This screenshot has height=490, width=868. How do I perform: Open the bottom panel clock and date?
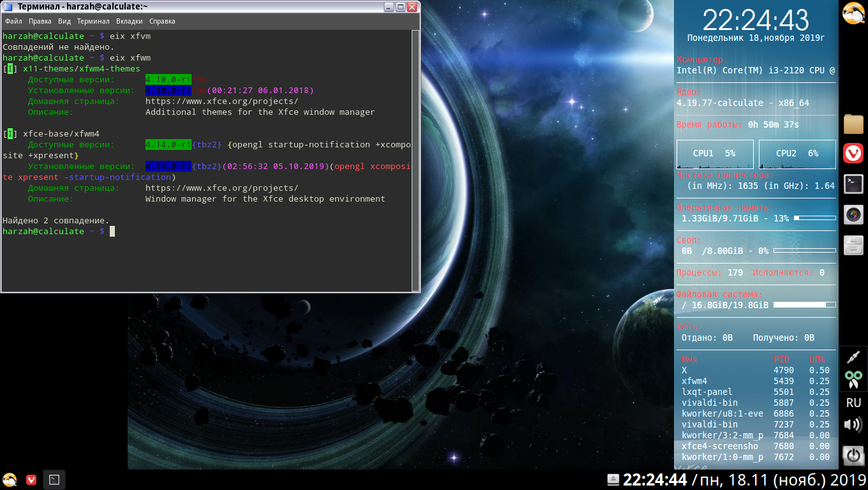(744, 480)
